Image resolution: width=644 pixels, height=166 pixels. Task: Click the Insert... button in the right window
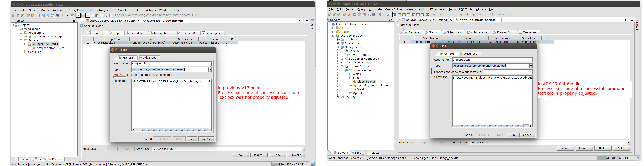click(x=584, y=149)
